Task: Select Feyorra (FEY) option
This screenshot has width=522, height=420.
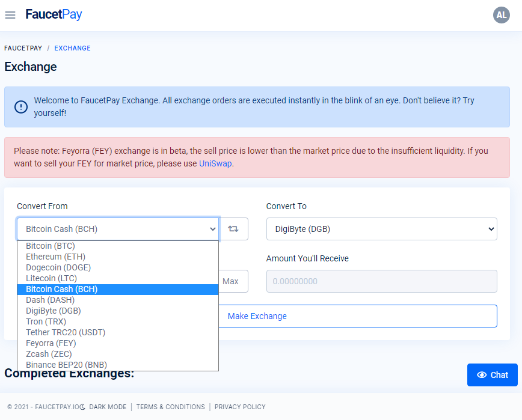Action: tap(118, 343)
